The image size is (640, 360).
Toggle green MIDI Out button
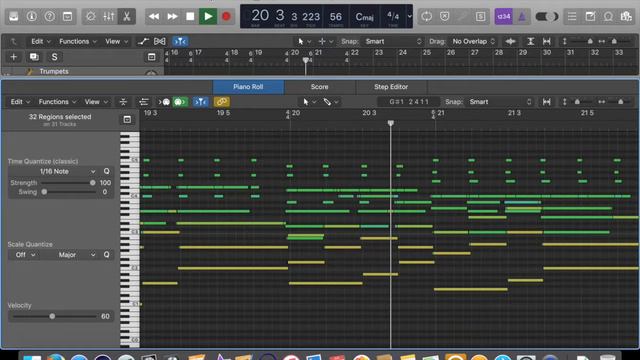(x=180, y=102)
